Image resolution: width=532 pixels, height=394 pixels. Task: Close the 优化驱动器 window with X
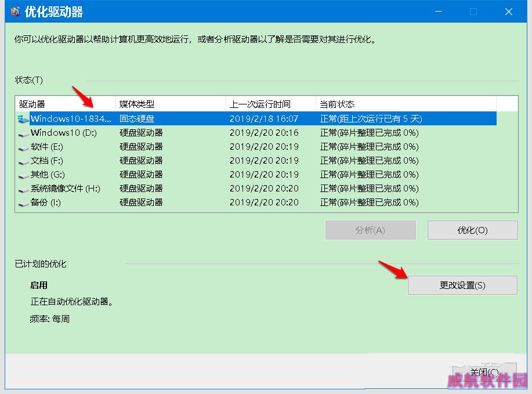509,12
